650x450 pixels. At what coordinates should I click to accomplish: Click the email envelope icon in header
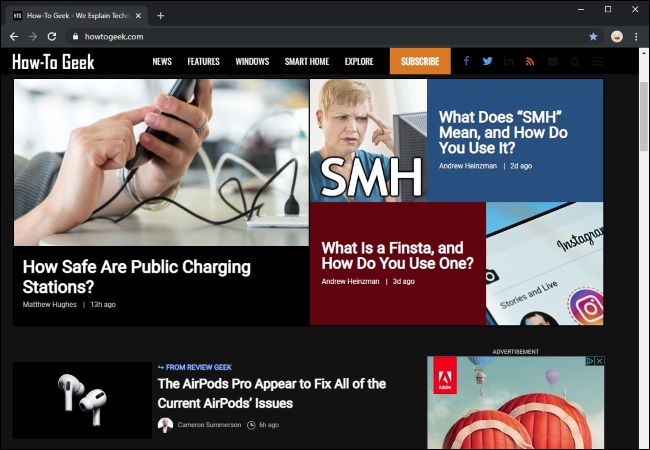point(553,61)
